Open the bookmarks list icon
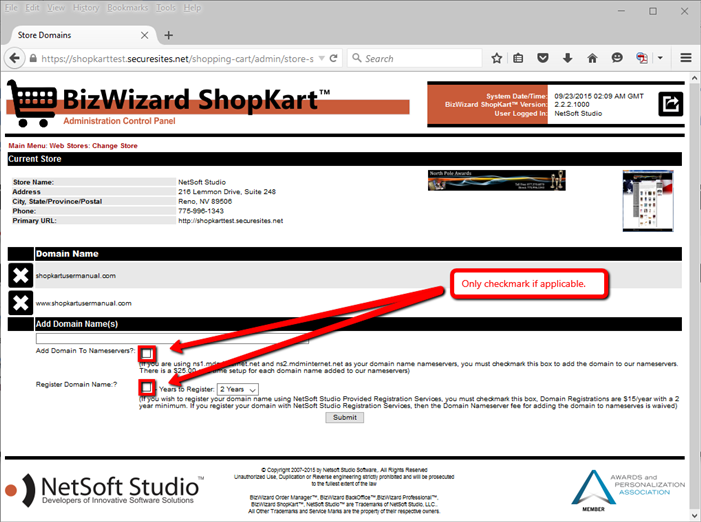 click(518, 58)
